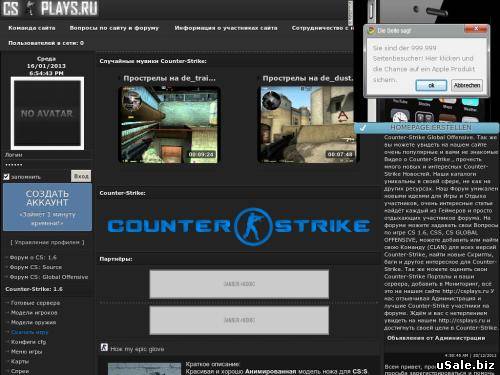Click the checkmark icon on HOMEPAGE ERSTELLEN bar
The width and height of the screenshot is (500, 375).
tap(363, 128)
